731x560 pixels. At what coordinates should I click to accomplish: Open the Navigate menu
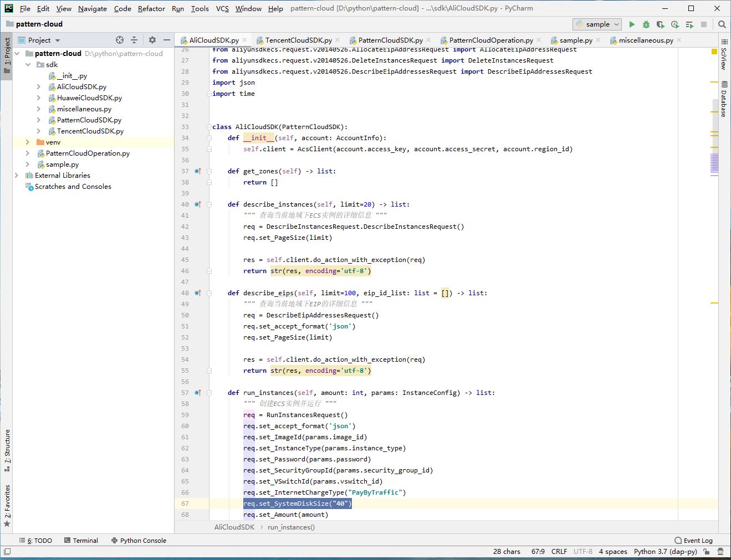[x=93, y=8]
